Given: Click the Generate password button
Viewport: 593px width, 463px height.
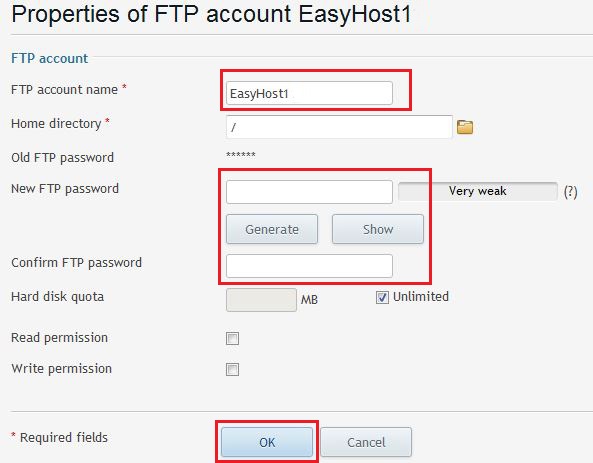Looking at the screenshot, I should 272,229.
